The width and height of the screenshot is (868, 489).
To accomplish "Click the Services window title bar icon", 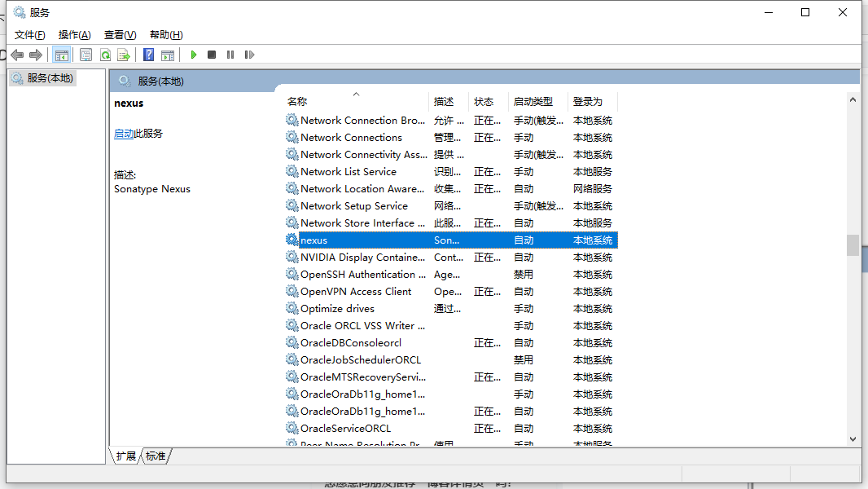I will (x=20, y=12).
